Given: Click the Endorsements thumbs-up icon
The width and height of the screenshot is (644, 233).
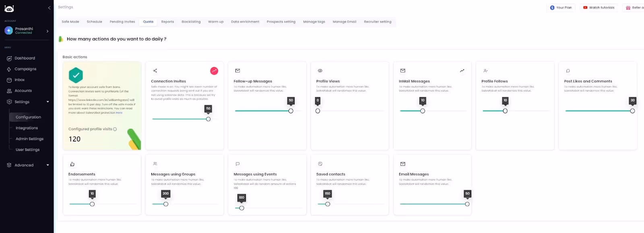Looking at the screenshot, I should point(72,164).
